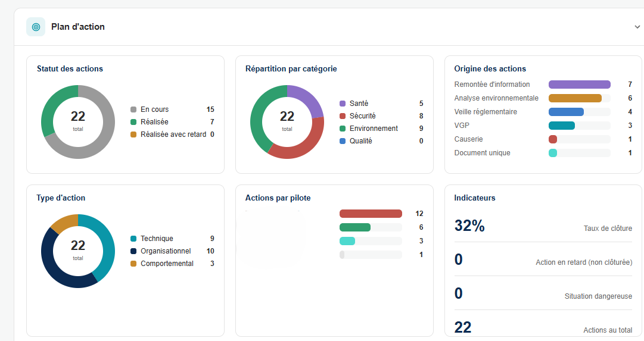
Task: Click the navy Organisationnel legend swatch
Action: [133, 251]
